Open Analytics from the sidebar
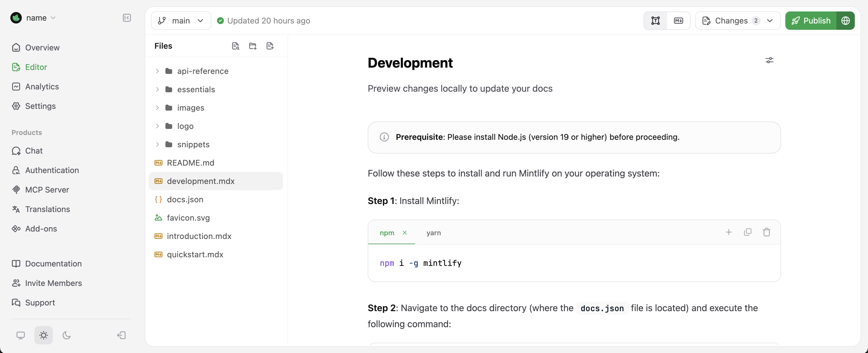The image size is (868, 353). (42, 87)
